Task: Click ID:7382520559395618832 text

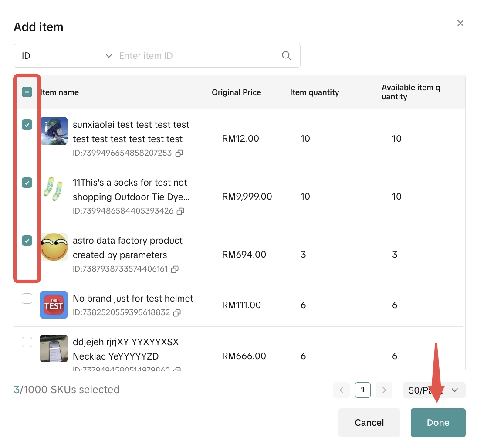Action: (x=122, y=312)
